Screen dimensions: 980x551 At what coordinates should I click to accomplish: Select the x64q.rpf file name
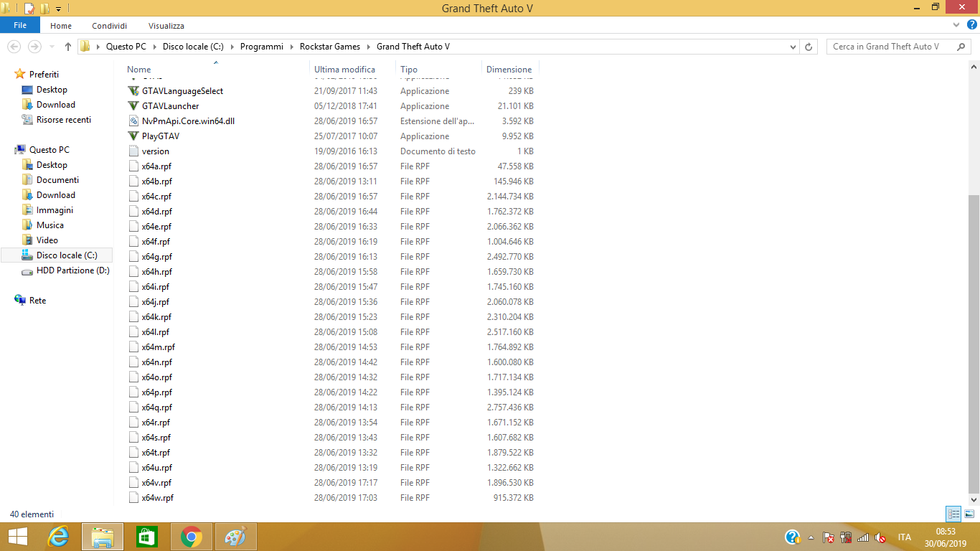156,408
